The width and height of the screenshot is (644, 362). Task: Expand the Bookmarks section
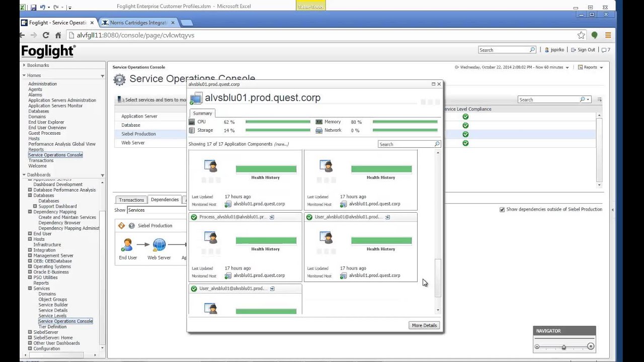[x=24, y=65]
